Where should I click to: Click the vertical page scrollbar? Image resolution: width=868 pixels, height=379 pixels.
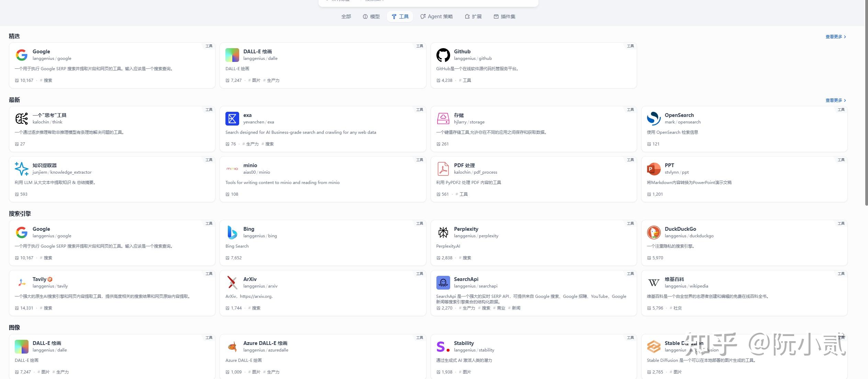866,103
